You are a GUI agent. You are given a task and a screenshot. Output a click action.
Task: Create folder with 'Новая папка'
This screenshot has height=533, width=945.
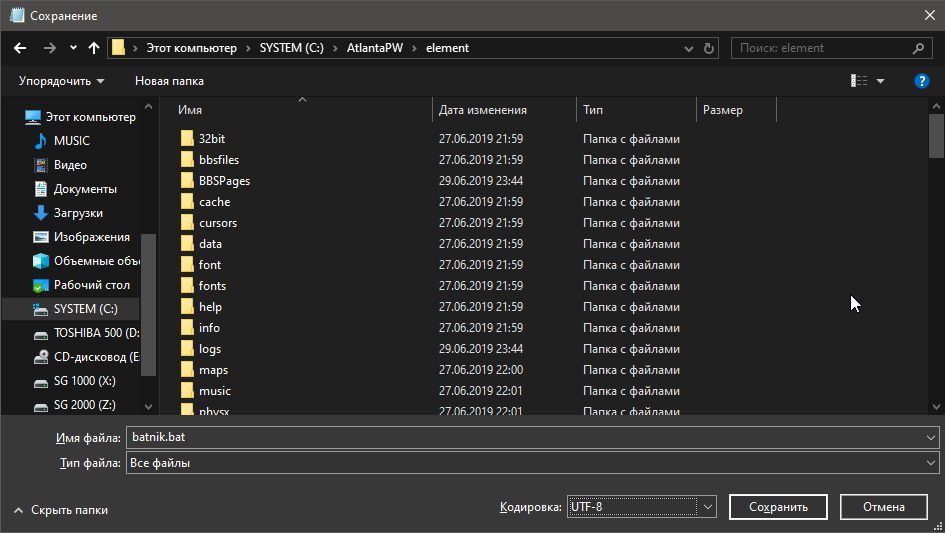[169, 81]
